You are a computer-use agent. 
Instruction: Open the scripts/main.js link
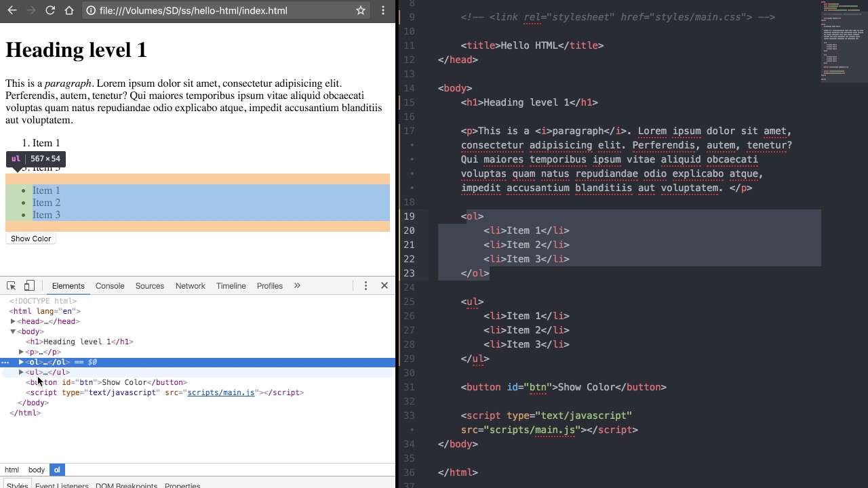221,392
